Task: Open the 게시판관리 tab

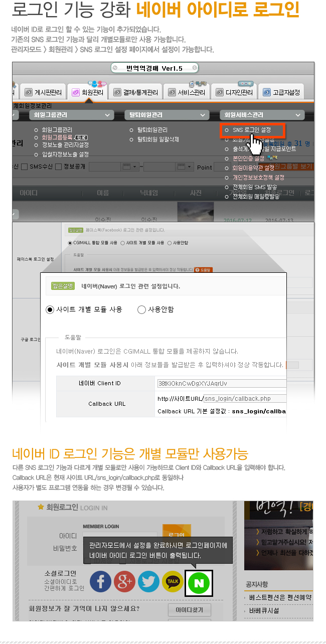Action: click(43, 92)
